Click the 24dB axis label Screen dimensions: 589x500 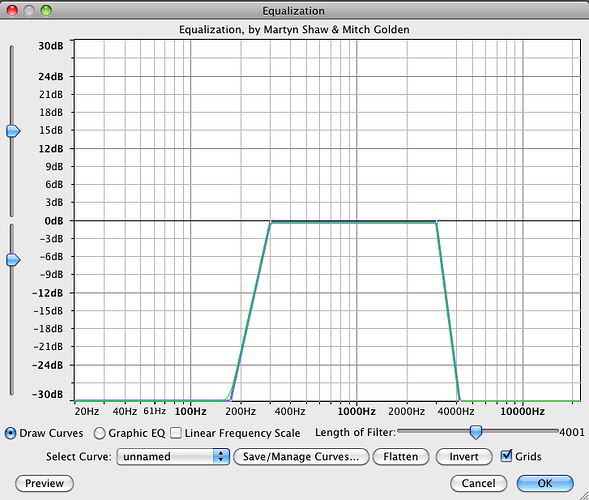[51, 77]
